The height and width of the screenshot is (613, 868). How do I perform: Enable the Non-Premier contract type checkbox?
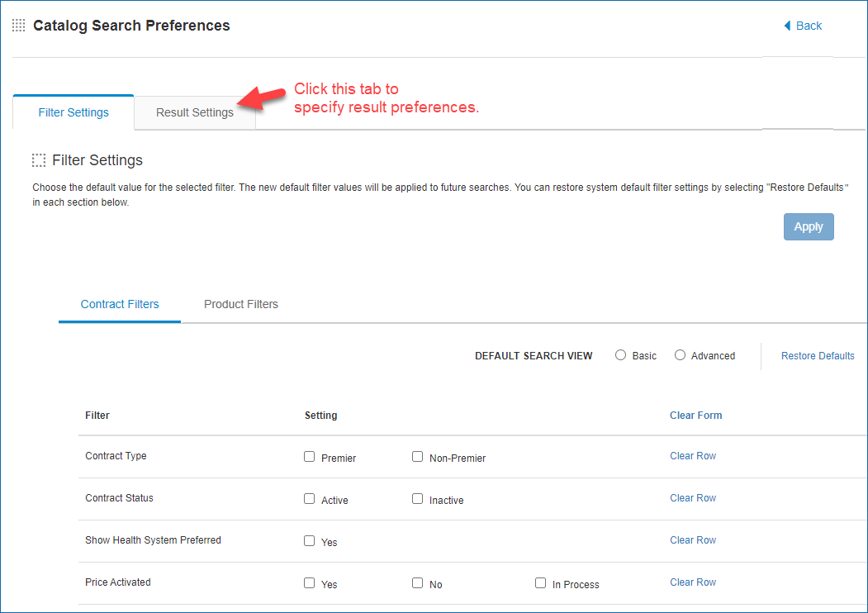click(x=418, y=456)
